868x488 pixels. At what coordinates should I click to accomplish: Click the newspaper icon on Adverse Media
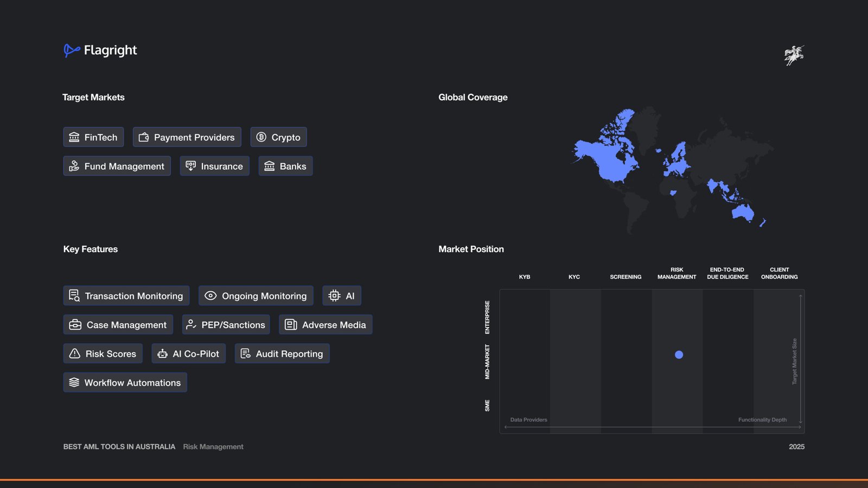point(291,325)
